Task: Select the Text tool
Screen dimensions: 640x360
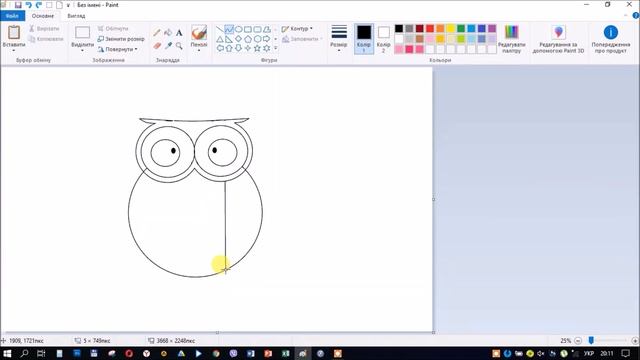Action: pos(179,33)
